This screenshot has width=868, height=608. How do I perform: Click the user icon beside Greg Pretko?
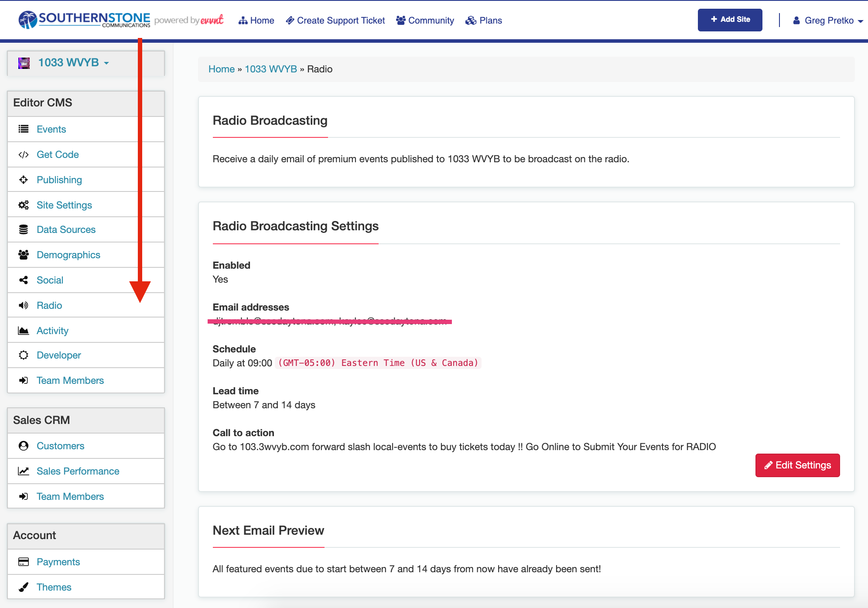pos(796,20)
